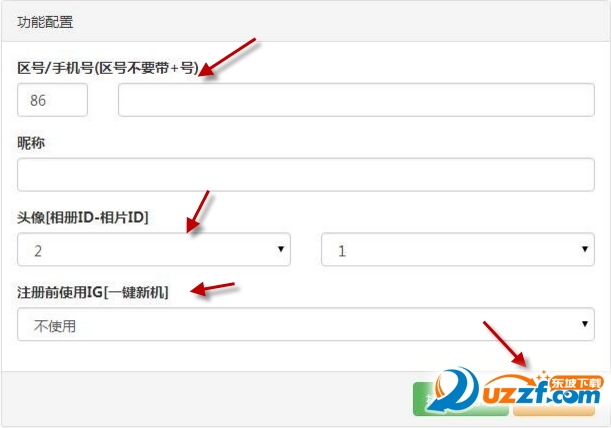Click the arrow on the photo ID dropdown

point(585,249)
